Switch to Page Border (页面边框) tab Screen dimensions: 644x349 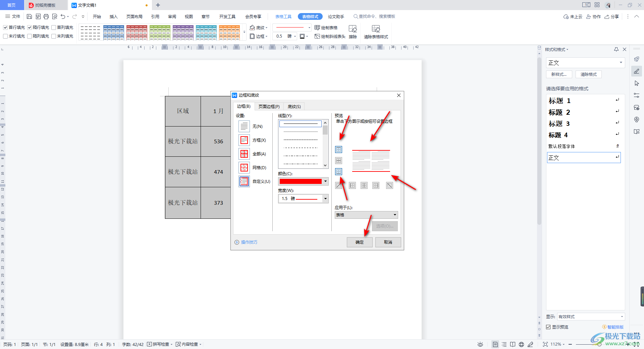(x=269, y=106)
